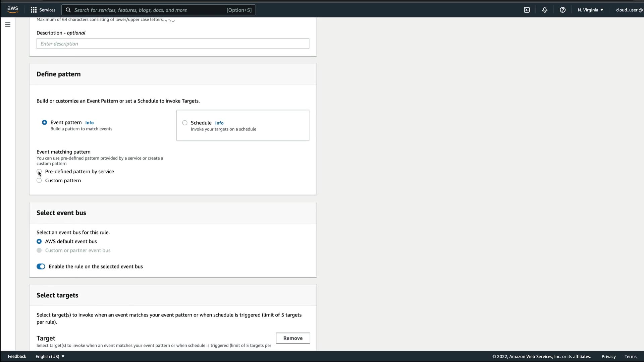Click the Remove target button
The width and height of the screenshot is (644, 362).
(293, 338)
